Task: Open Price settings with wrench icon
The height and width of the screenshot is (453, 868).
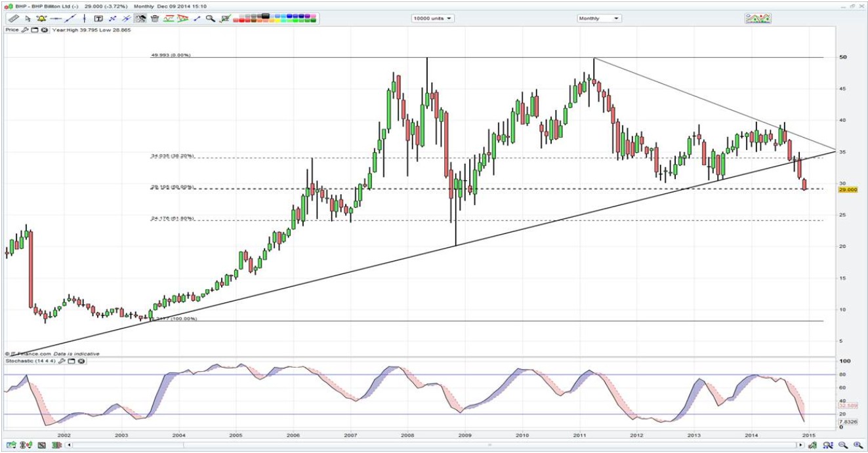Action: point(25,30)
